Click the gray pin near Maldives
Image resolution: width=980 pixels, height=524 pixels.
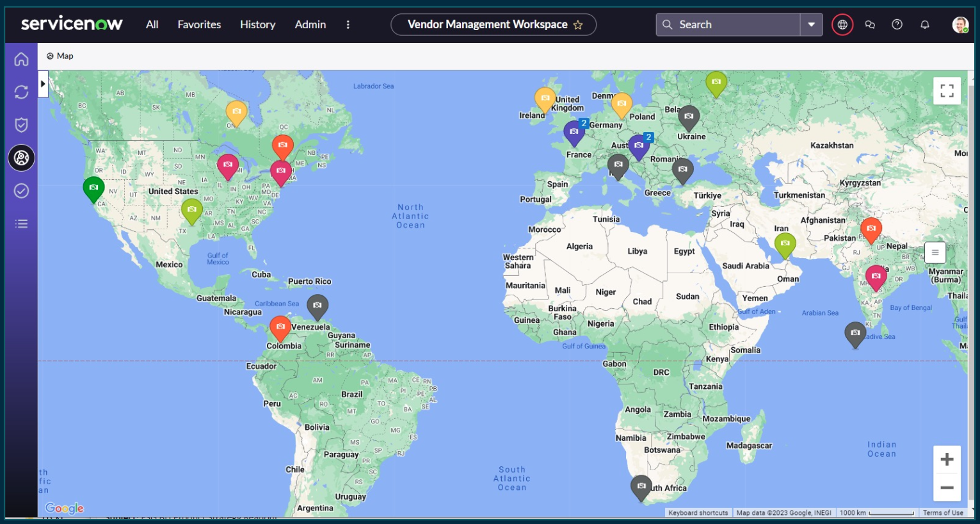pyautogui.click(x=855, y=334)
